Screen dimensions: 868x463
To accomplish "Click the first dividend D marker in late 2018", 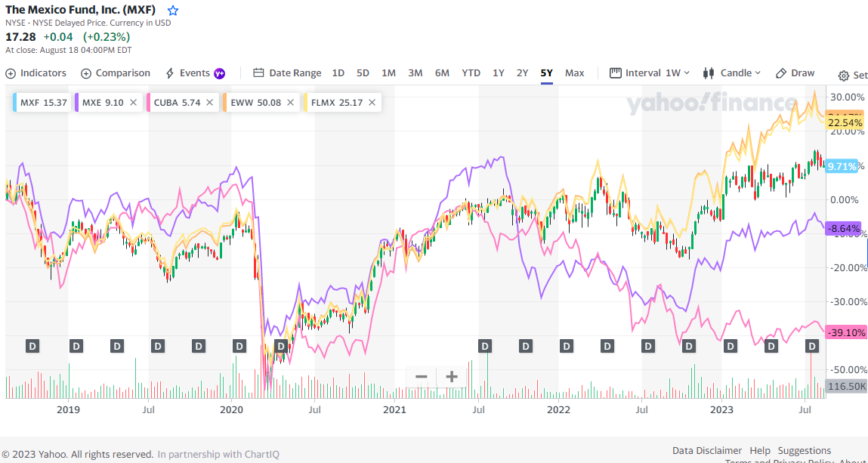I will [x=32, y=346].
